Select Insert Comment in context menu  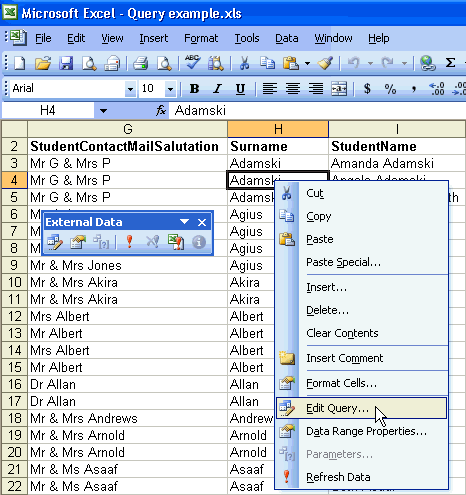point(361,358)
